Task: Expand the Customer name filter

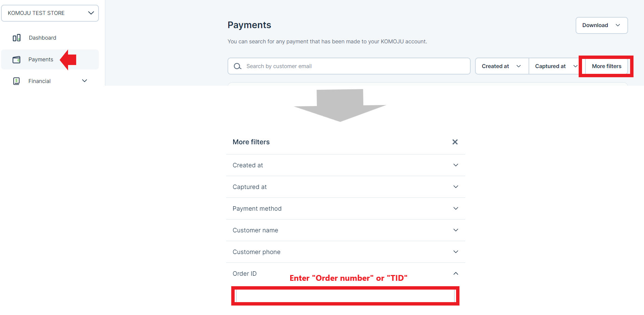Action: (x=345, y=230)
